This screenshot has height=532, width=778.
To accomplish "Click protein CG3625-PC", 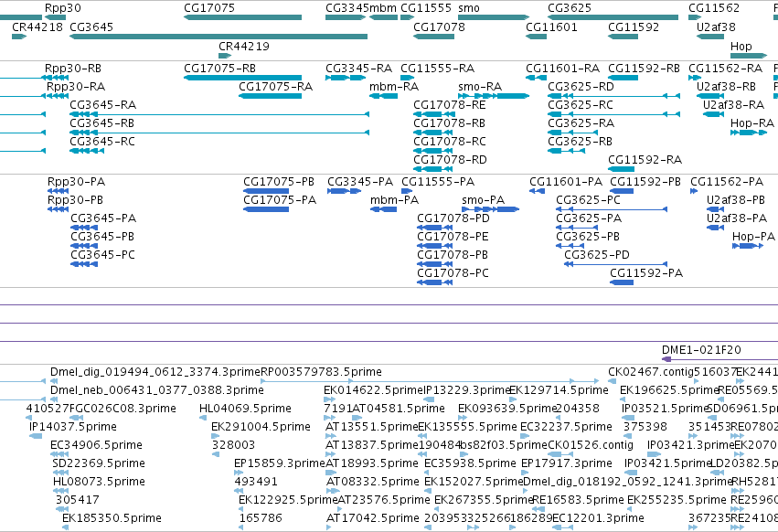I will click(x=612, y=209).
